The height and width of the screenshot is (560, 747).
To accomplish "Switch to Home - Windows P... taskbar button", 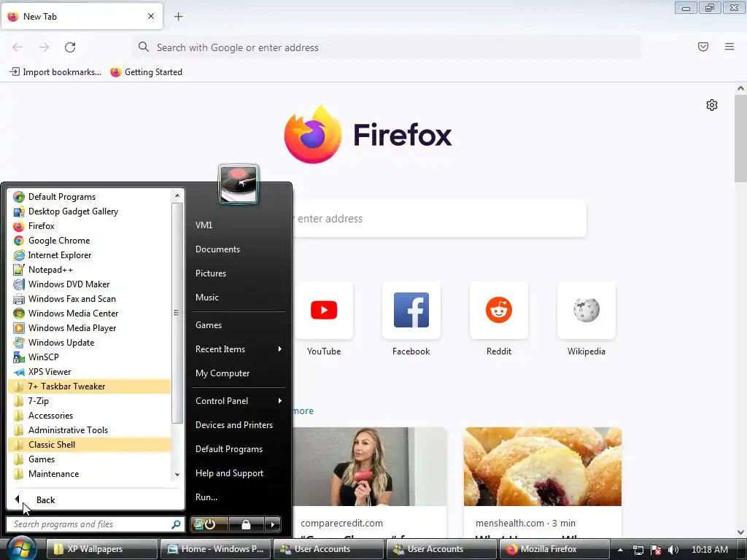I will (215, 549).
